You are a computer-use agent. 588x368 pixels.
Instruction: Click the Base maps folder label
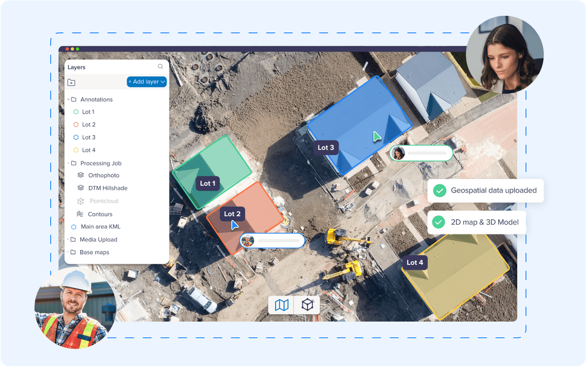(94, 252)
